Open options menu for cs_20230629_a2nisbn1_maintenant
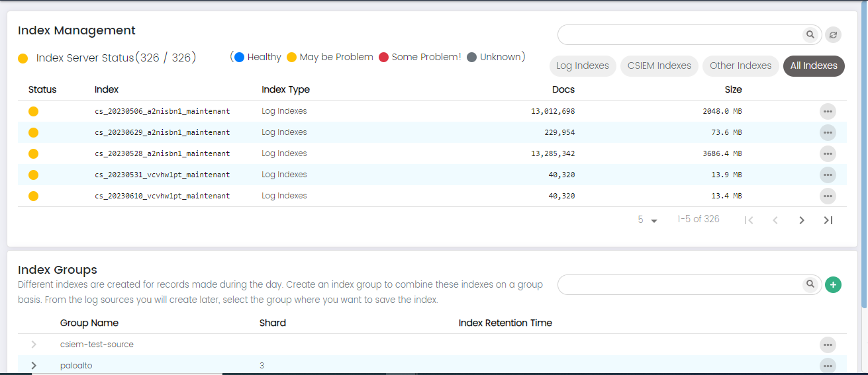The height and width of the screenshot is (375, 868). point(828,132)
